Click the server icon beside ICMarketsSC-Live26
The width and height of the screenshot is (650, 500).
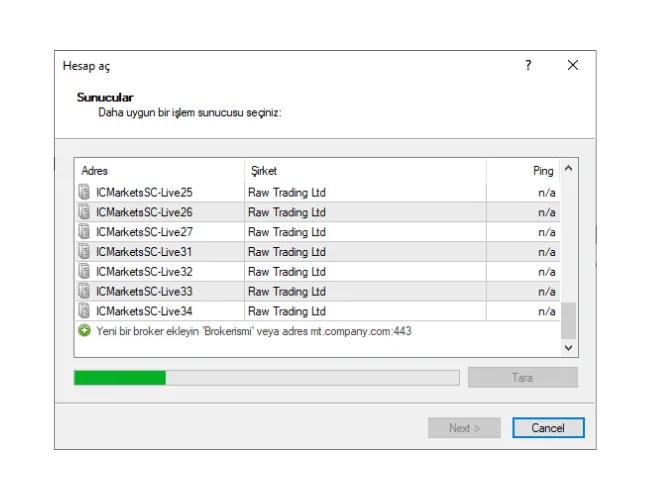pyautogui.click(x=84, y=212)
